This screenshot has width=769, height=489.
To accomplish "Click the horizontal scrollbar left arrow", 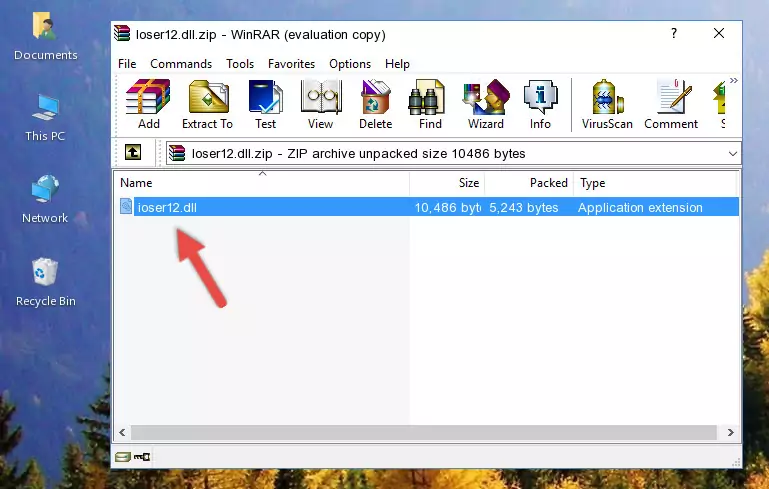I will coord(122,432).
